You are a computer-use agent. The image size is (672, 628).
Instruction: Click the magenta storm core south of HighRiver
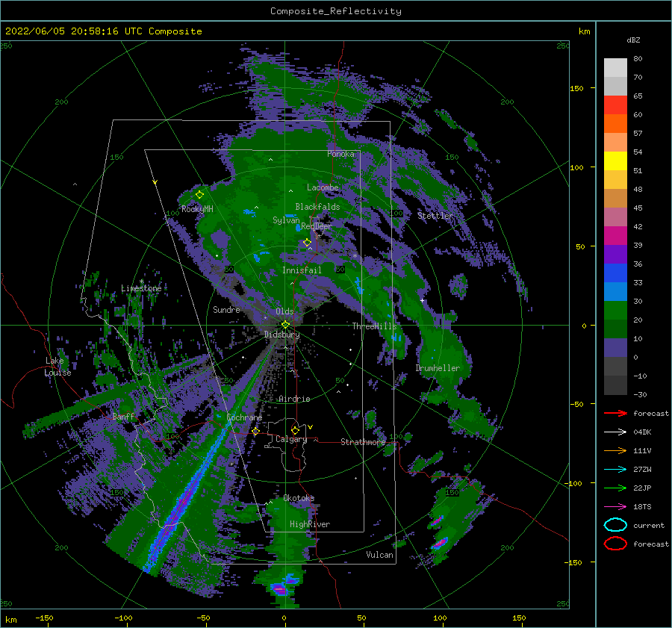279,589
